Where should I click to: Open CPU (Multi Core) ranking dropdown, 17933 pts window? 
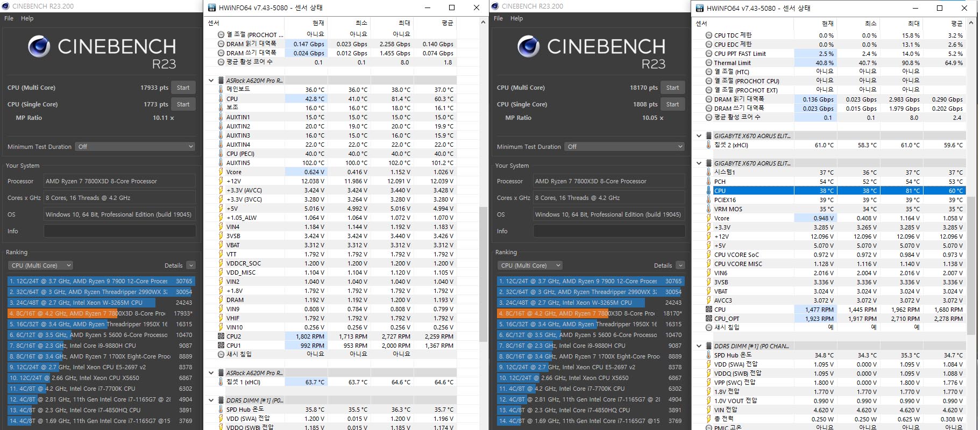(41, 265)
